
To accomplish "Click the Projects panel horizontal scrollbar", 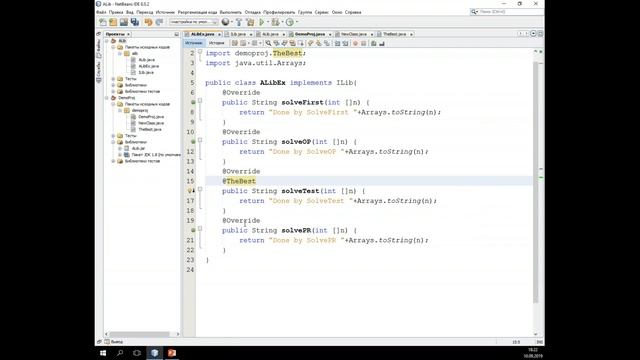I will click(x=139, y=334).
